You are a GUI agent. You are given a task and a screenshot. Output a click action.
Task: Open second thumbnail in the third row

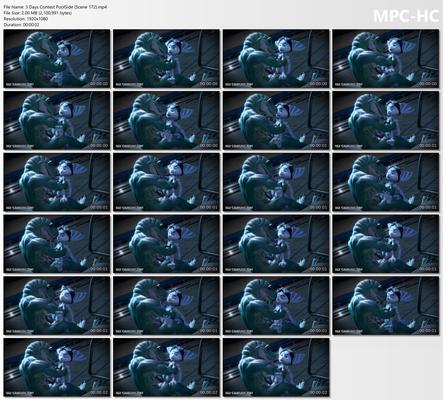(x=166, y=182)
